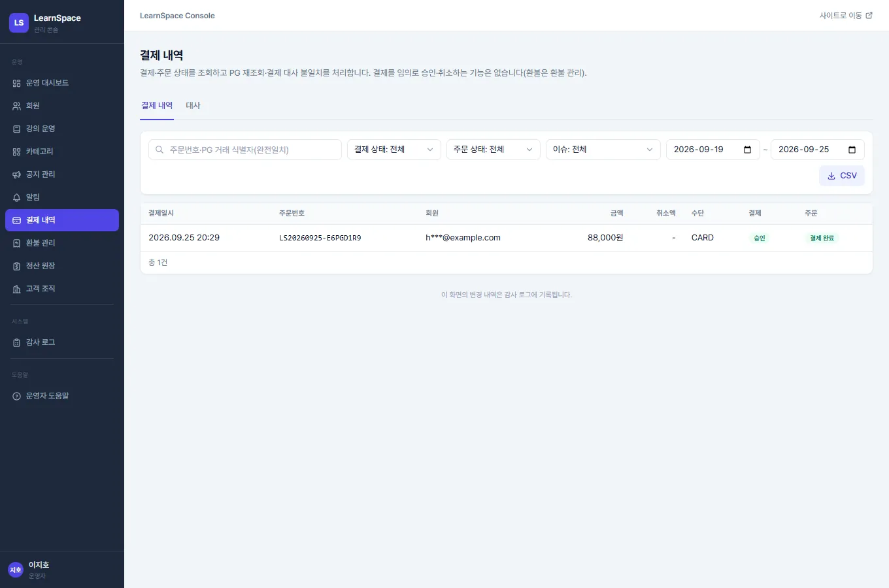Open 감사 로그 in the sidebar
This screenshot has height=588, width=889.
click(62, 342)
